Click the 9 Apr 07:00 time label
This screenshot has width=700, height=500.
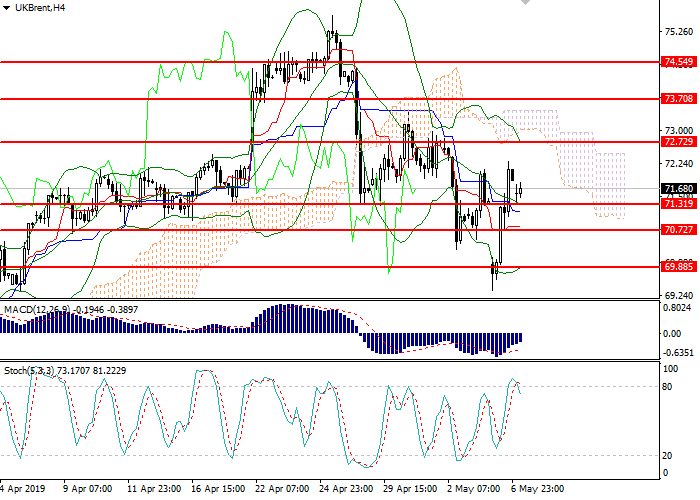(86, 490)
